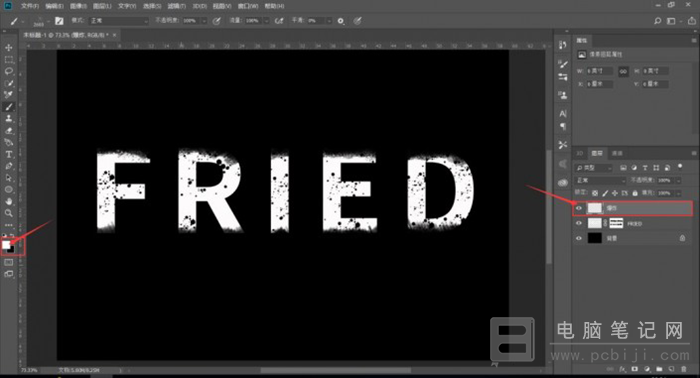The image size is (700, 378).
Task: Hide the selected top layer's eye icon
Action: tap(579, 208)
